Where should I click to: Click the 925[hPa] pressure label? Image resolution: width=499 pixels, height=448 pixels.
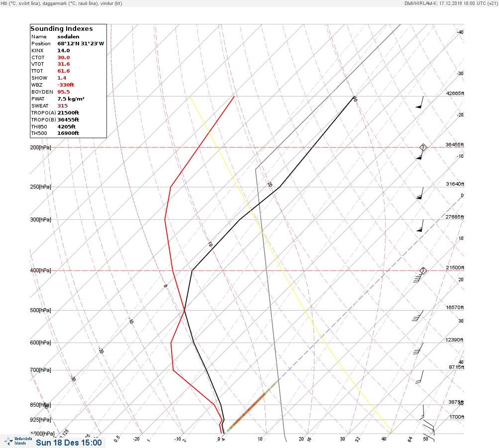(x=40, y=420)
